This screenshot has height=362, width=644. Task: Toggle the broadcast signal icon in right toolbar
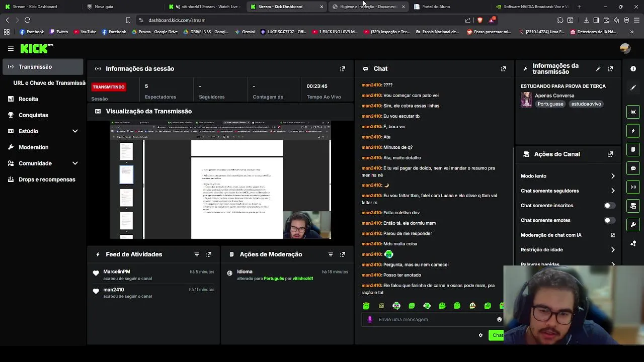pyautogui.click(x=633, y=187)
